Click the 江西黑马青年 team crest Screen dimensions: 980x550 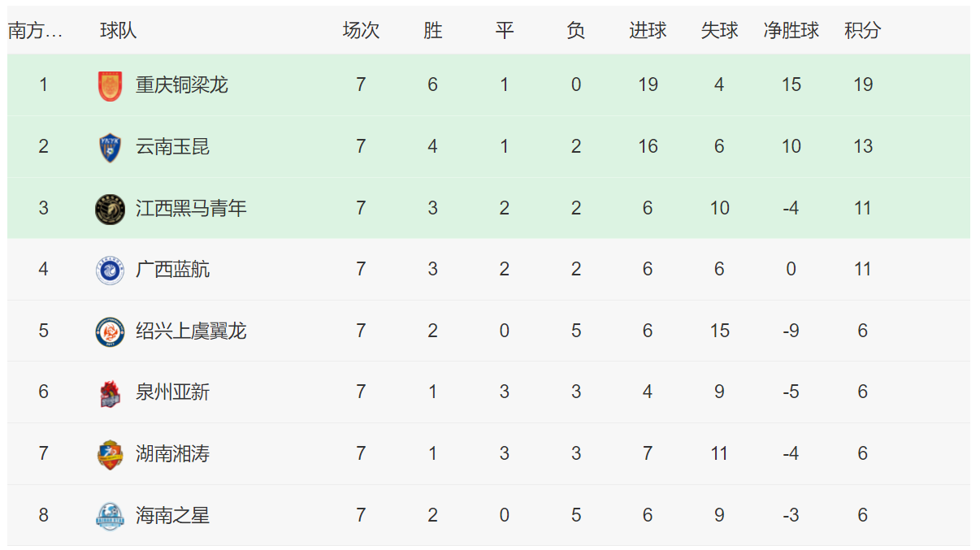tap(110, 209)
